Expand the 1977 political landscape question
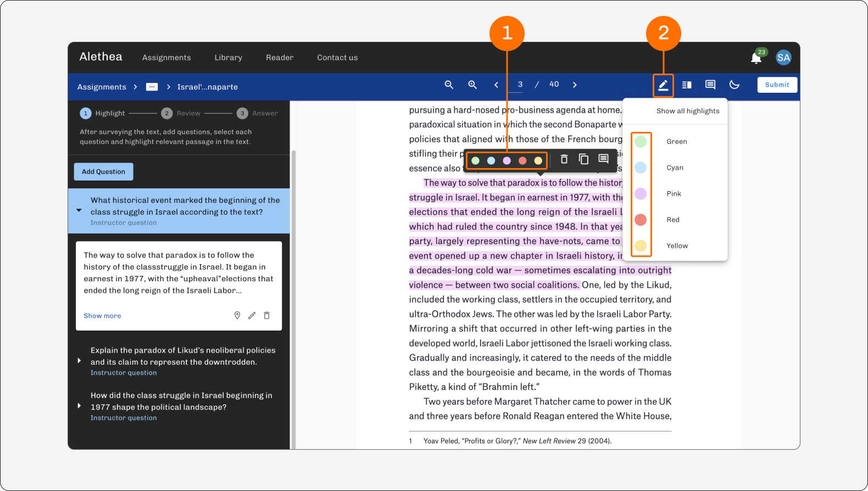Screen dimensions: 868x491 point(79,406)
